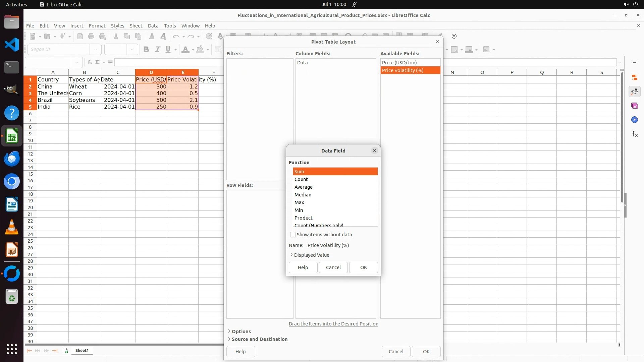Click Cancel in Pivot Table Layout dialog
This screenshot has width=644, height=362.
click(396, 352)
